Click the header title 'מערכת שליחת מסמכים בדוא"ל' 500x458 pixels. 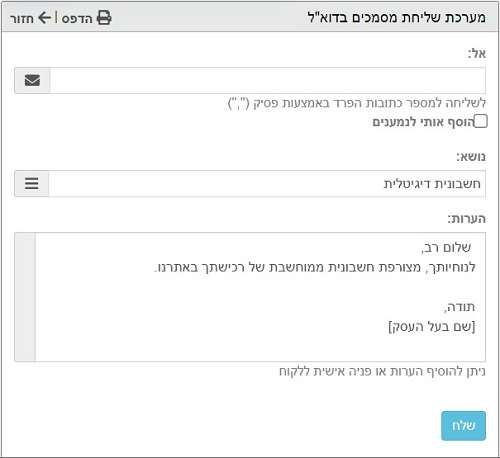point(396,17)
